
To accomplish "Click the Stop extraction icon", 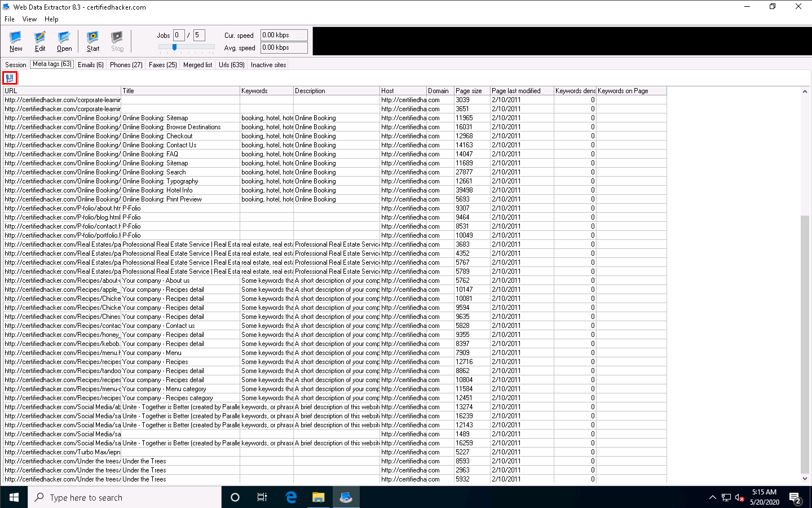I will tap(117, 42).
